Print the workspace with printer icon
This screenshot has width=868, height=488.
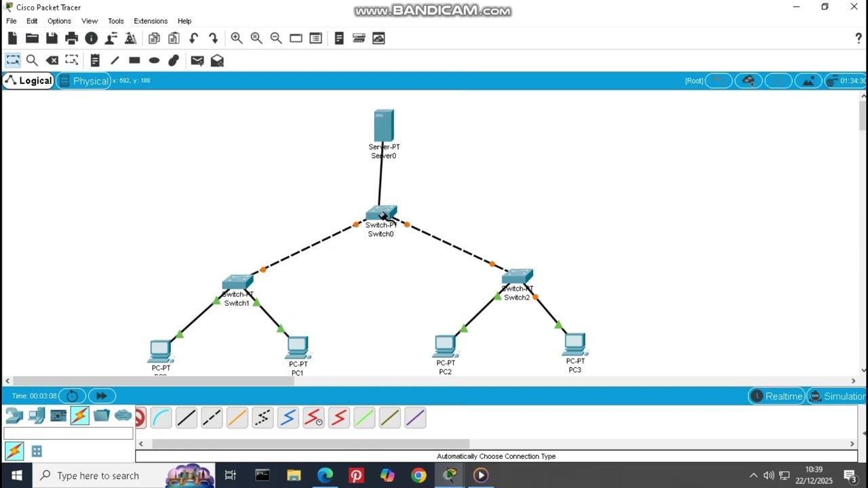71,39
